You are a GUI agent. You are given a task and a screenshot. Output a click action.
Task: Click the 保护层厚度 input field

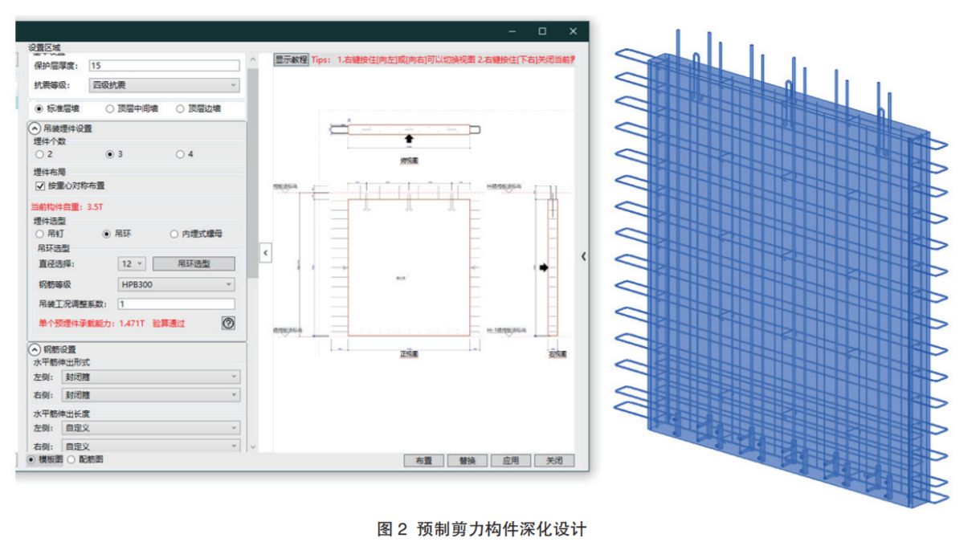point(163,66)
